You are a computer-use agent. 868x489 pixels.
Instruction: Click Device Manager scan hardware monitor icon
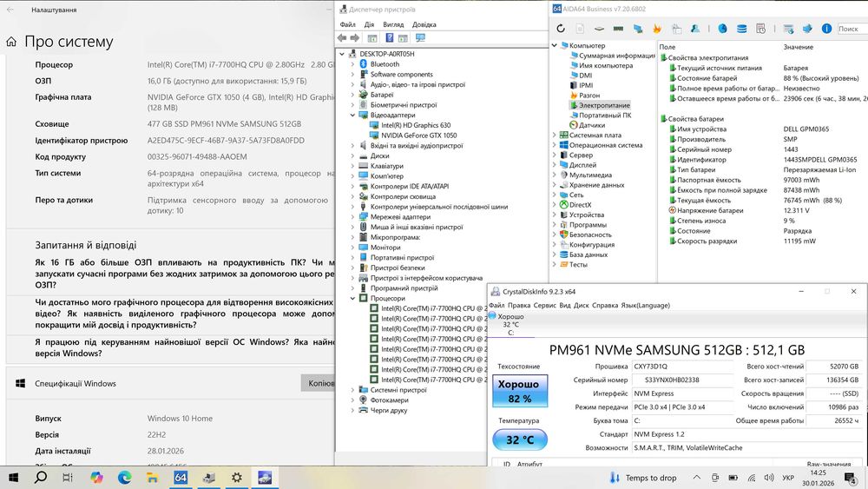[421, 37]
